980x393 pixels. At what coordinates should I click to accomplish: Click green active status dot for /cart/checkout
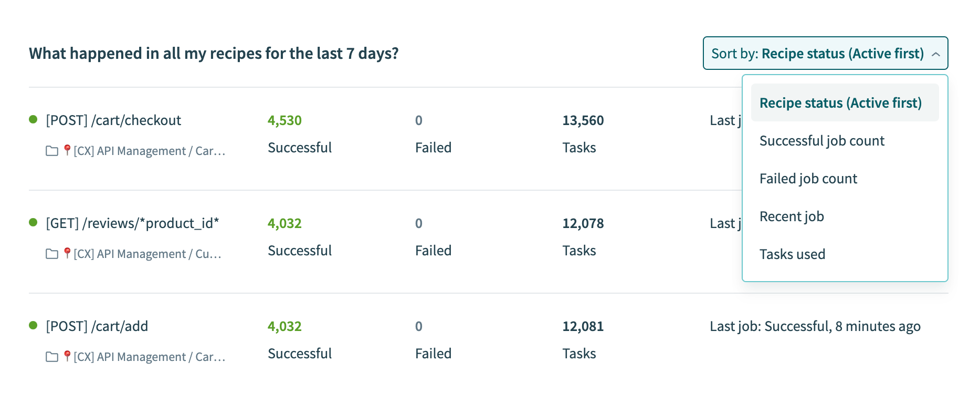[x=33, y=120]
